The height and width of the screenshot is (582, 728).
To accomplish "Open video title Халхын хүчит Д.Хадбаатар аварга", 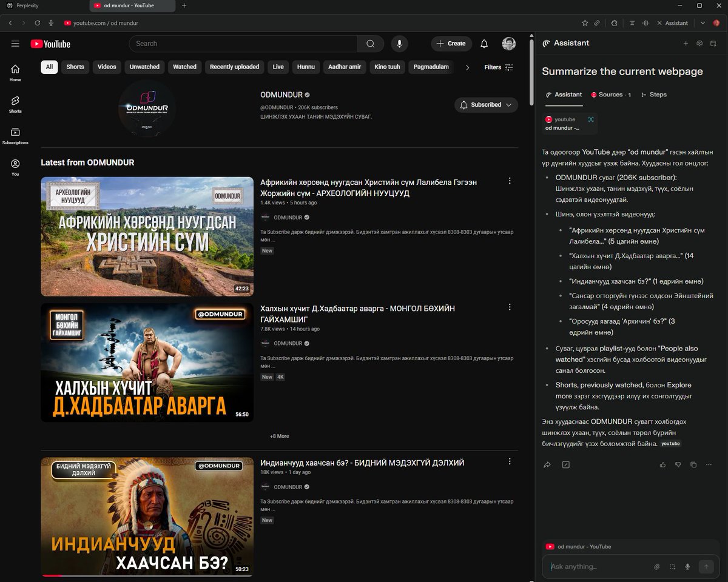I will tap(357, 313).
